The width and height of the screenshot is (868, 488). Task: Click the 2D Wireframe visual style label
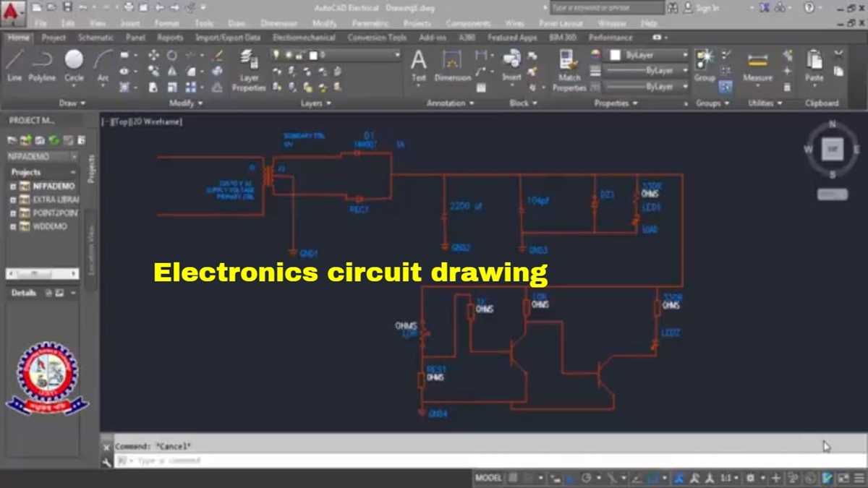pyautogui.click(x=156, y=122)
